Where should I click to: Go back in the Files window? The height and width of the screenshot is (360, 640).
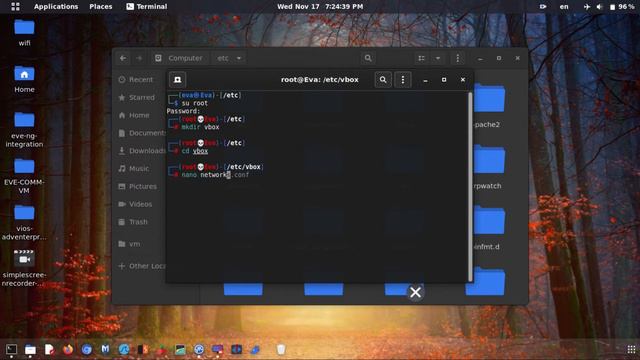pos(123,58)
